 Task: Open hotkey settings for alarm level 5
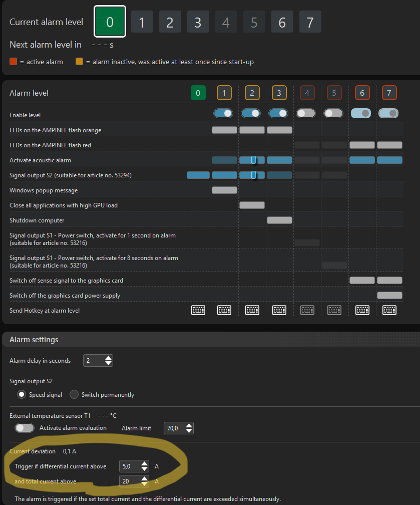point(334,310)
